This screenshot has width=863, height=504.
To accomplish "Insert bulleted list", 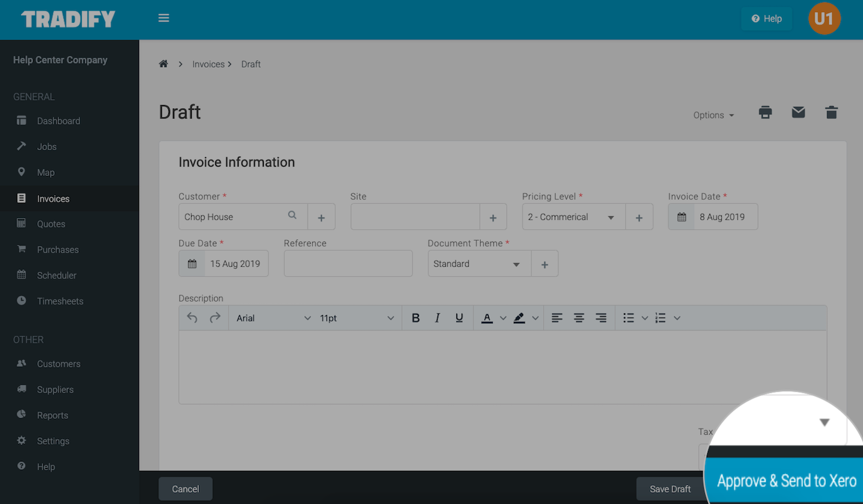I will coord(629,318).
